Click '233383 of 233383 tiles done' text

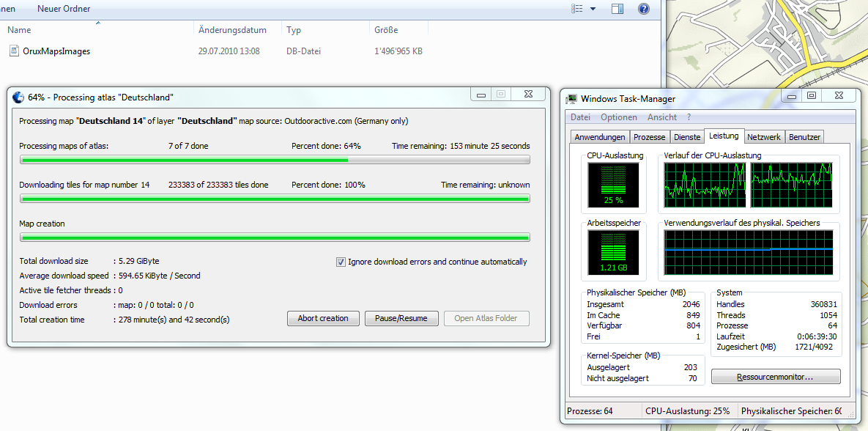[218, 185]
